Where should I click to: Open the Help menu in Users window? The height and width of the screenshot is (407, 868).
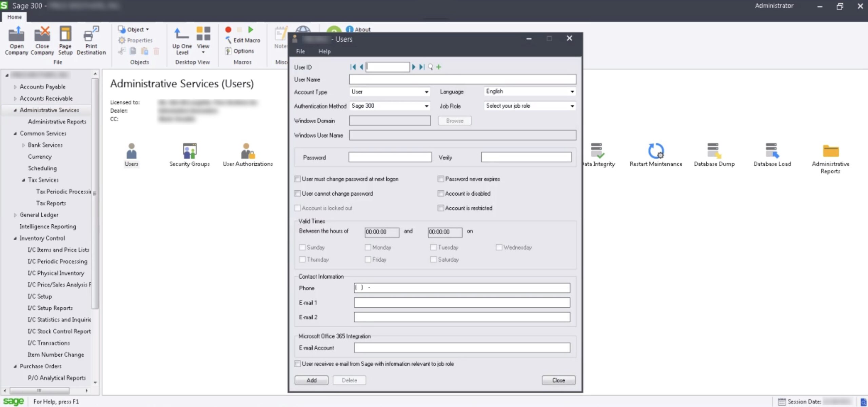[x=324, y=52]
